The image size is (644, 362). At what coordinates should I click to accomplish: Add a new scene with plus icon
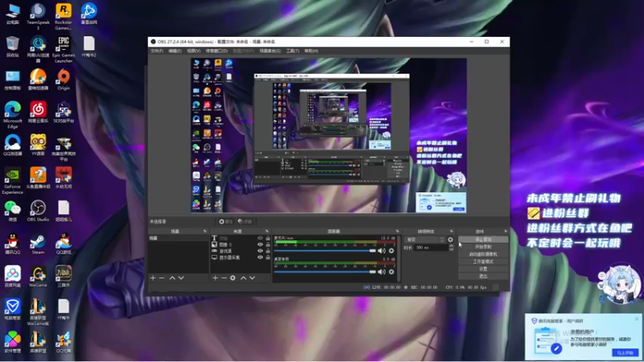pos(153,278)
